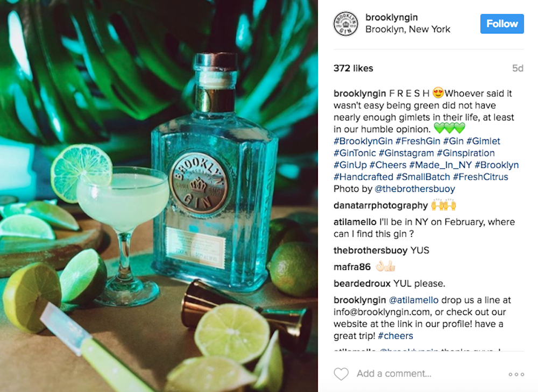
Task: Open the @thebrothersbuoy photo credit mention
Action: tap(414, 189)
